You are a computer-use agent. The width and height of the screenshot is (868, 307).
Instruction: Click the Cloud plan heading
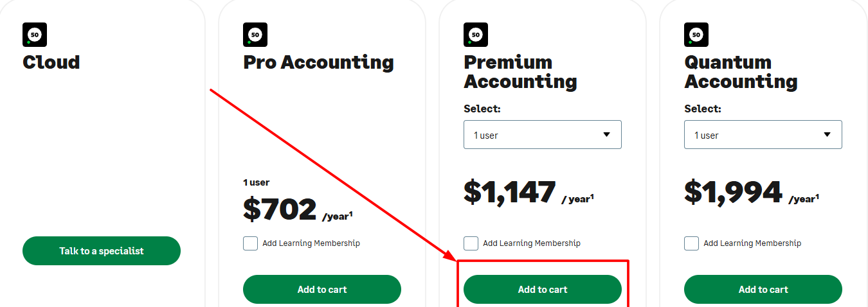pos(51,62)
